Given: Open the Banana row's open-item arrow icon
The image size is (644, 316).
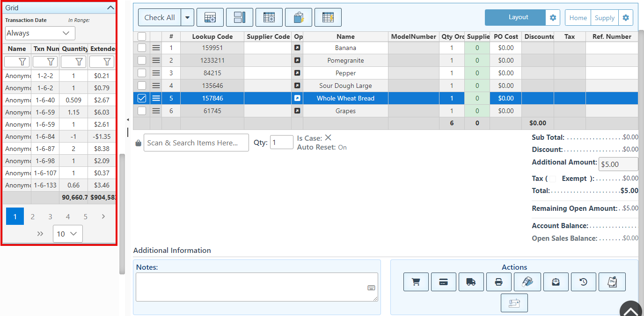Looking at the screenshot, I should [x=297, y=48].
